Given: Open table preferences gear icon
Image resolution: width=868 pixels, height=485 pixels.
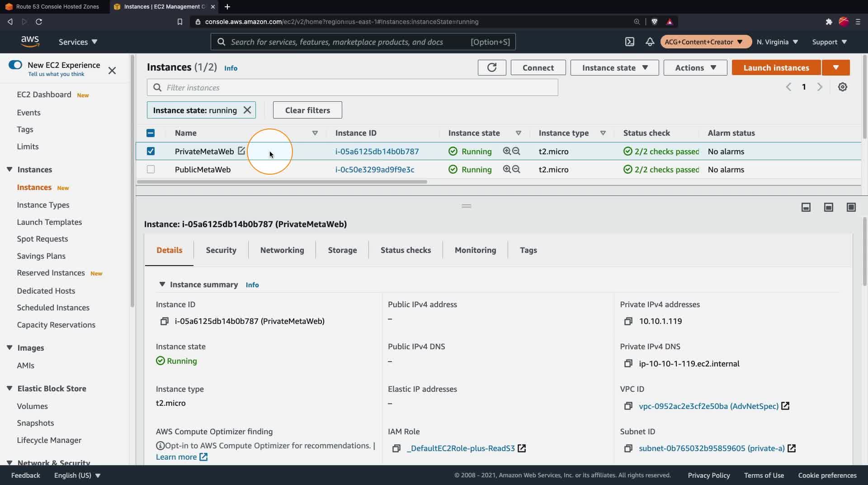Looking at the screenshot, I should pyautogui.click(x=842, y=87).
